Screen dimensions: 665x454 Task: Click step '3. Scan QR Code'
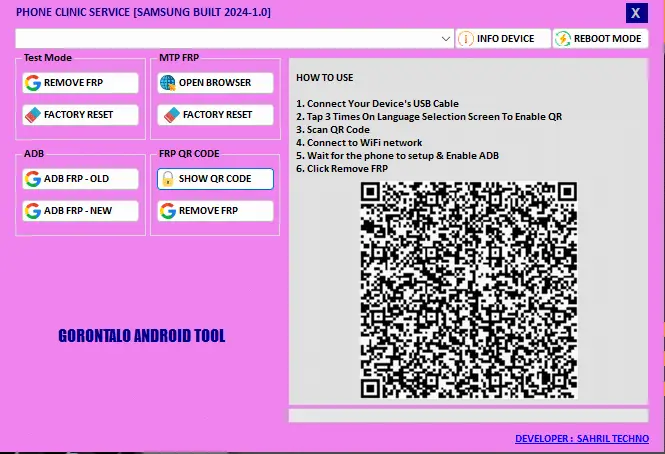333,129
